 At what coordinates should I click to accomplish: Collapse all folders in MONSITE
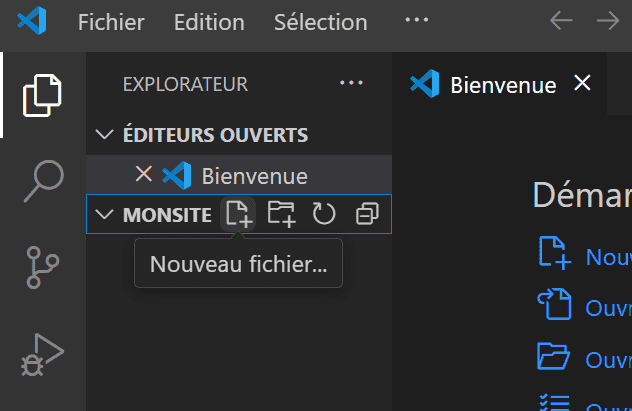coord(367,214)
